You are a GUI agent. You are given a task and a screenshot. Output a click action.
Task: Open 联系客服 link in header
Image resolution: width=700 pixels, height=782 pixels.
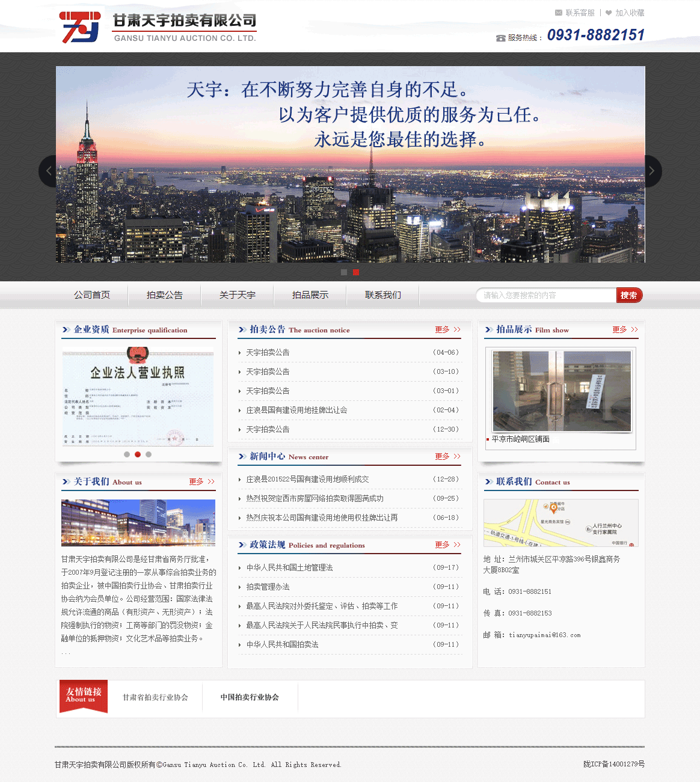coord(580,13)
